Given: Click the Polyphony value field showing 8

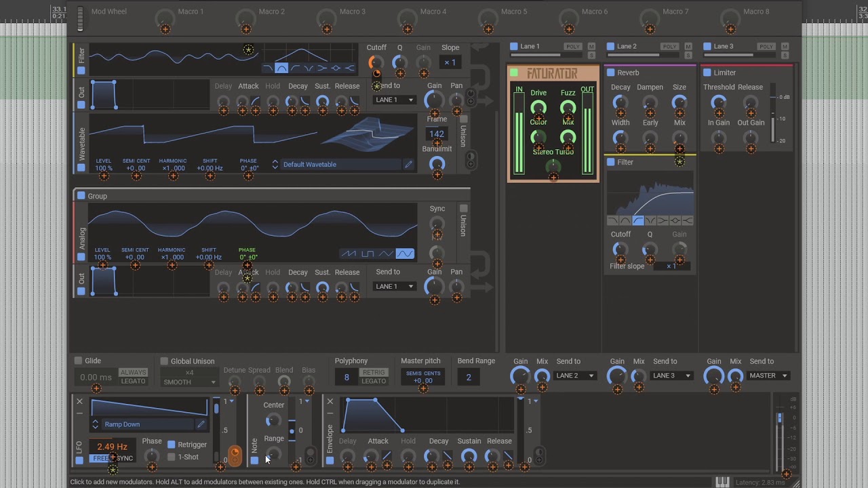Looking at the screenshot, I should pos(347,378).
